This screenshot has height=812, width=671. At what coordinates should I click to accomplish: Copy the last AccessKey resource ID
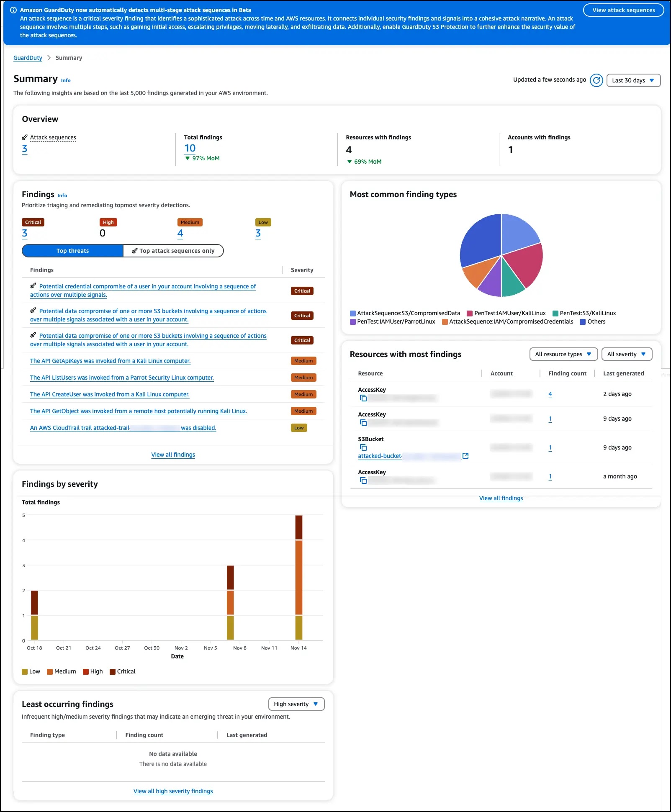pyautogui.click(x=363, y=481)
